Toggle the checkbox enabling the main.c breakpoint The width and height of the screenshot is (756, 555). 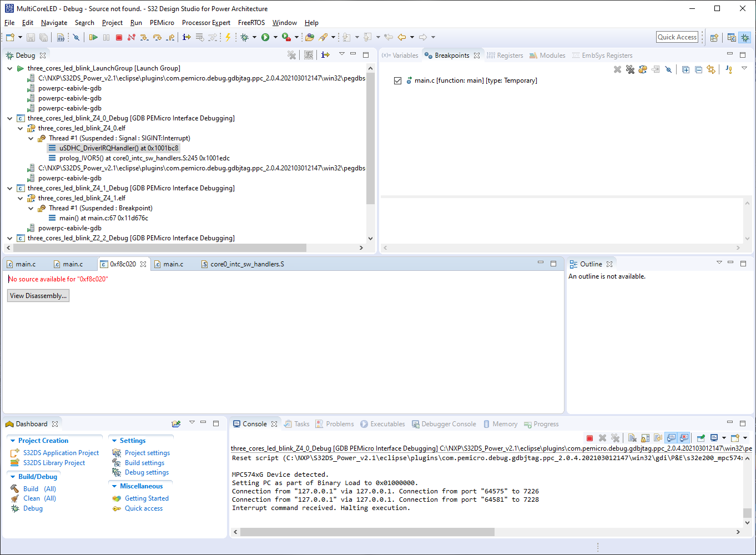(397, 80)
